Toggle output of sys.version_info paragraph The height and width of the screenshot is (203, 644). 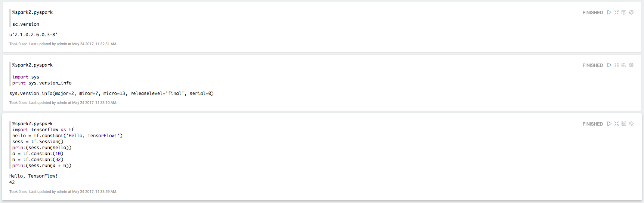coord(624,65)
